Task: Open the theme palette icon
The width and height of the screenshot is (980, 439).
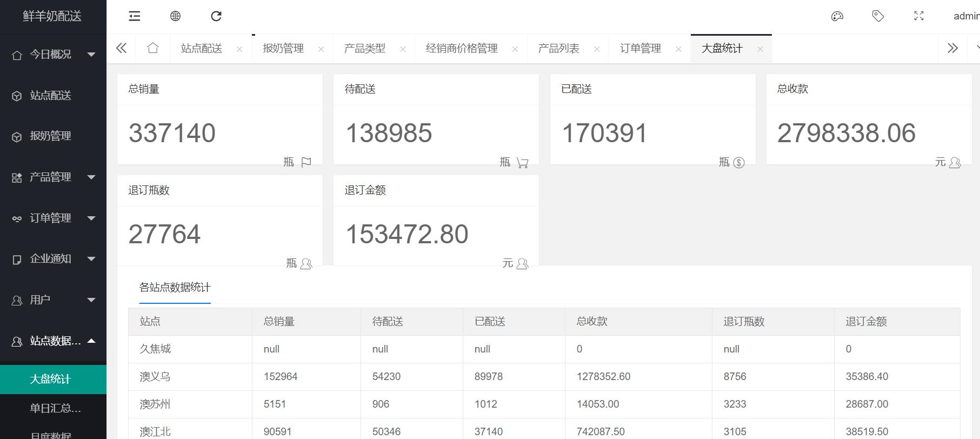Action: point(837,16)
